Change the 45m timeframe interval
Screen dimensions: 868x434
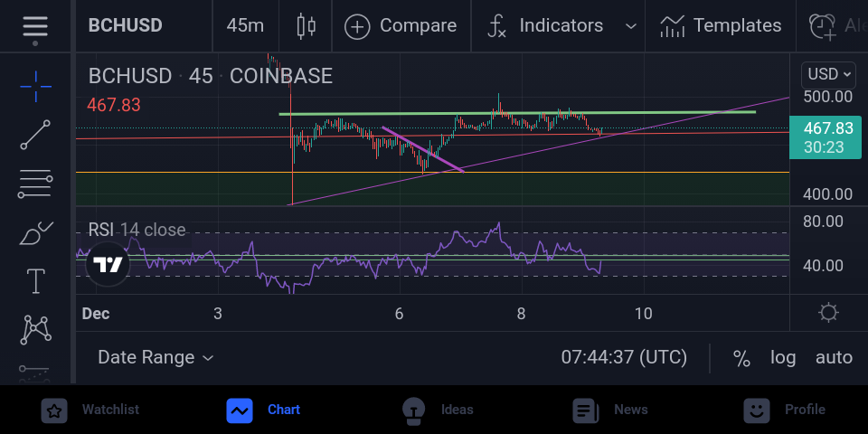point(245,26)
